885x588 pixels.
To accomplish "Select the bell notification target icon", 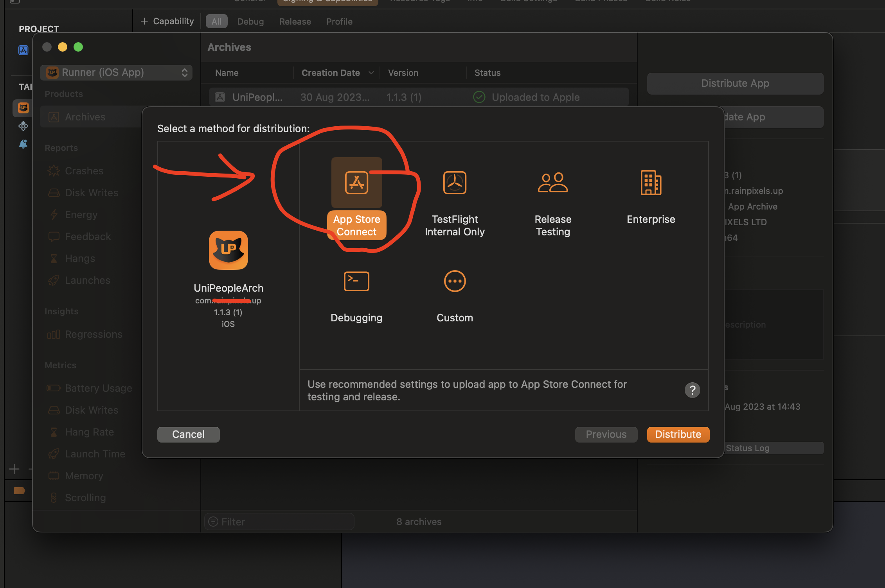I will (x=23, y=144).
